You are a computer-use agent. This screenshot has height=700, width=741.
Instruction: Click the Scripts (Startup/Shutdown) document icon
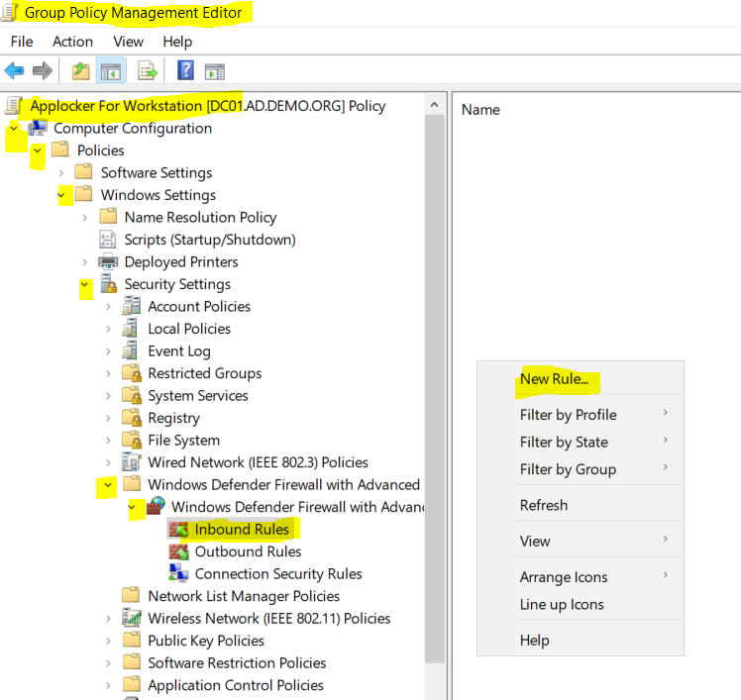(108, 240)
